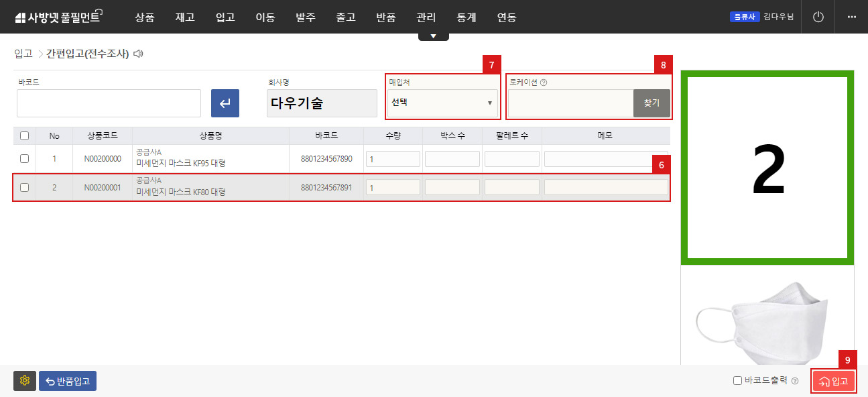Open the 매입처 선택 dropdown
The image size is (868, 397).
coord(442,104)
